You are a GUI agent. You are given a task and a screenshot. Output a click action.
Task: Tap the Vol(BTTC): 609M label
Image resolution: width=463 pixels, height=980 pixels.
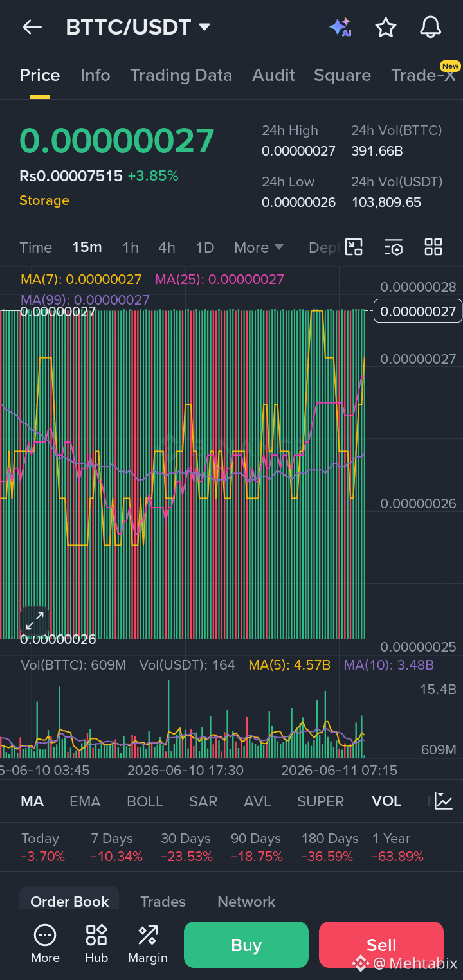pos(73,665)
